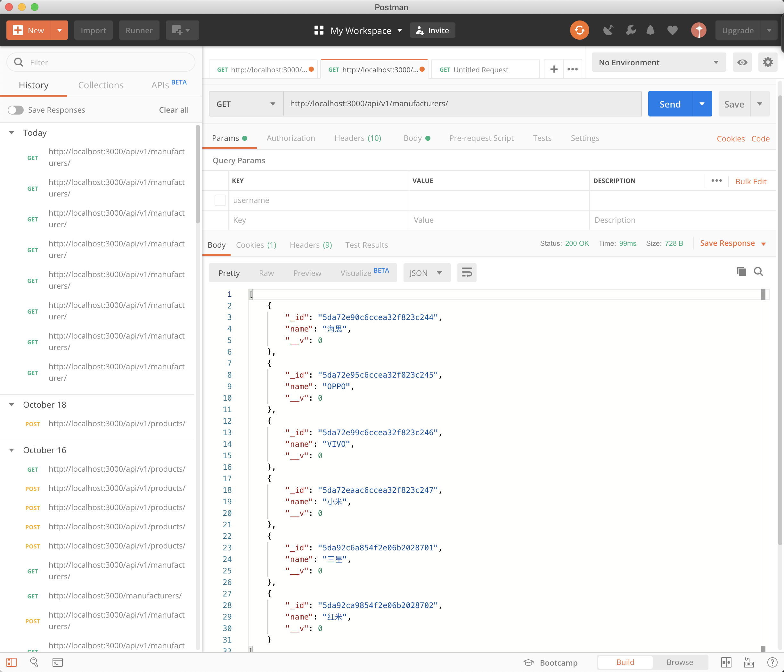Image resolution: width=784 pixels, height=672 pixels.
Task: Switch to the Collections tab
Action: [x=101, y=85]
